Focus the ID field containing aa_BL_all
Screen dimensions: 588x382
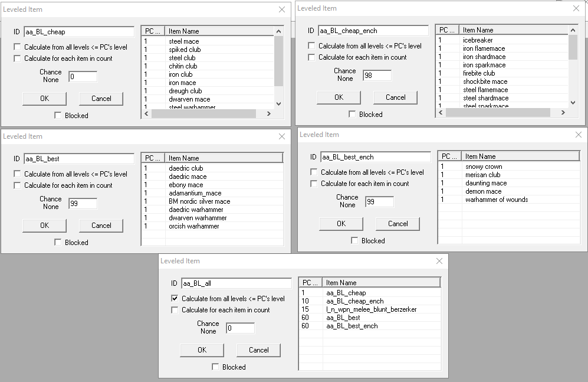coord(236,283)
